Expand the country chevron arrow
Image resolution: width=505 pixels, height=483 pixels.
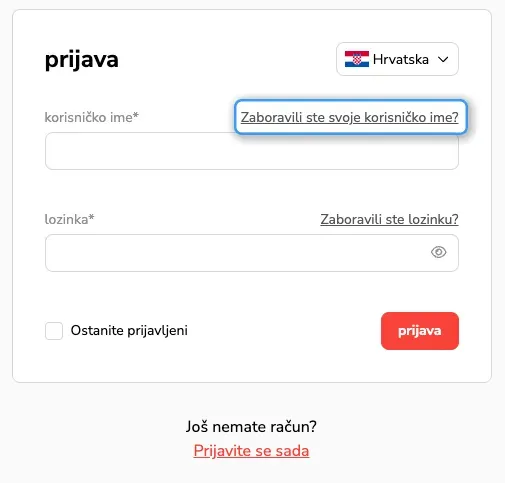(x=443, y=60)
